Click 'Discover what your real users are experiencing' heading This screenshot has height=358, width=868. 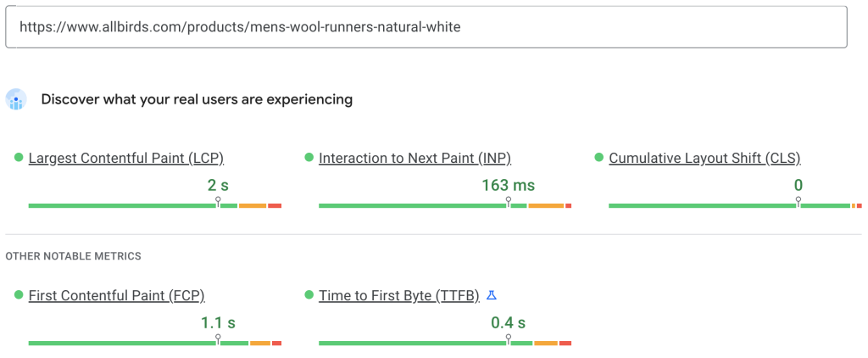197,100
